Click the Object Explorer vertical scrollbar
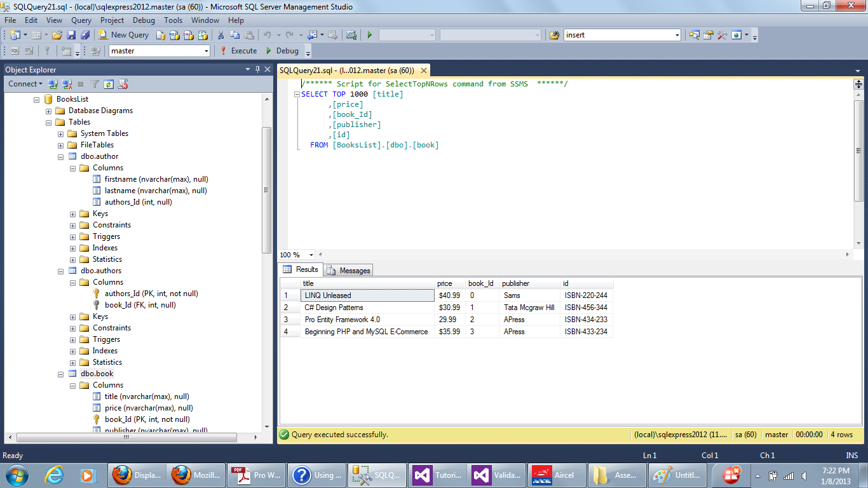The height and width of the screenshot is (488, 868). coord(266,191)
